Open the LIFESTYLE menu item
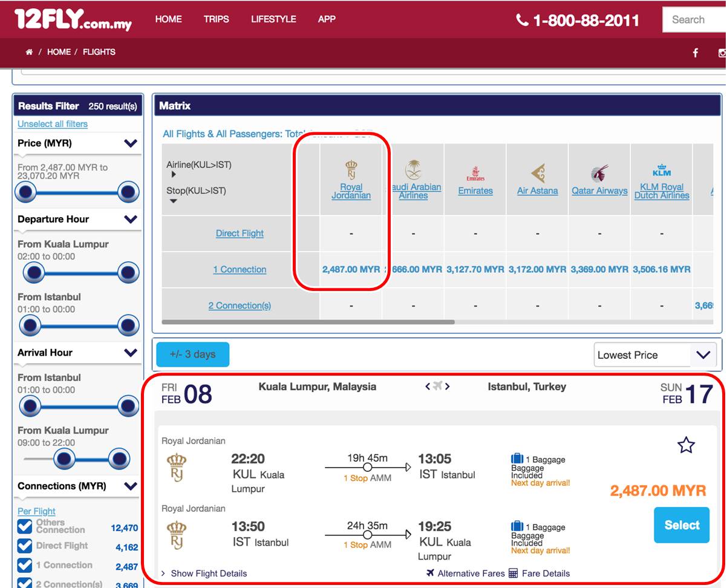The width and height of the screenshot is (727, 588). coord(273,19)
